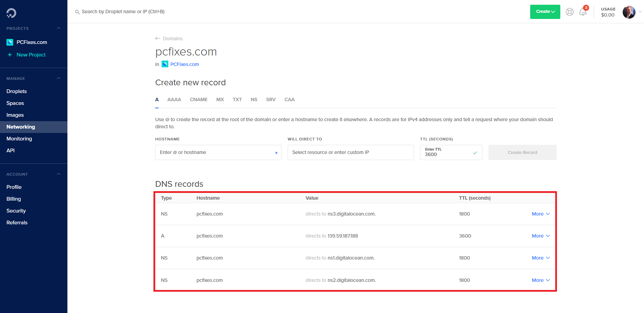This screenshot has height=313, width=644.
Task: Switch to the AAAA record tab
Action: (174, 100)
